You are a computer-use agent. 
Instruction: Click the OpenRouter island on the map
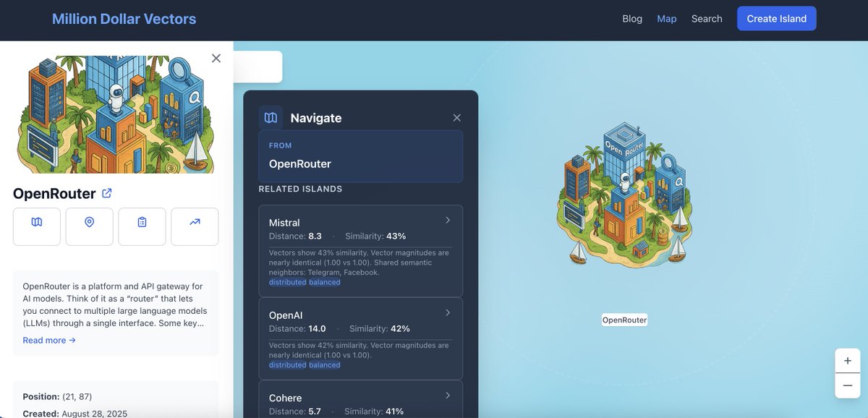click(624, 194)
